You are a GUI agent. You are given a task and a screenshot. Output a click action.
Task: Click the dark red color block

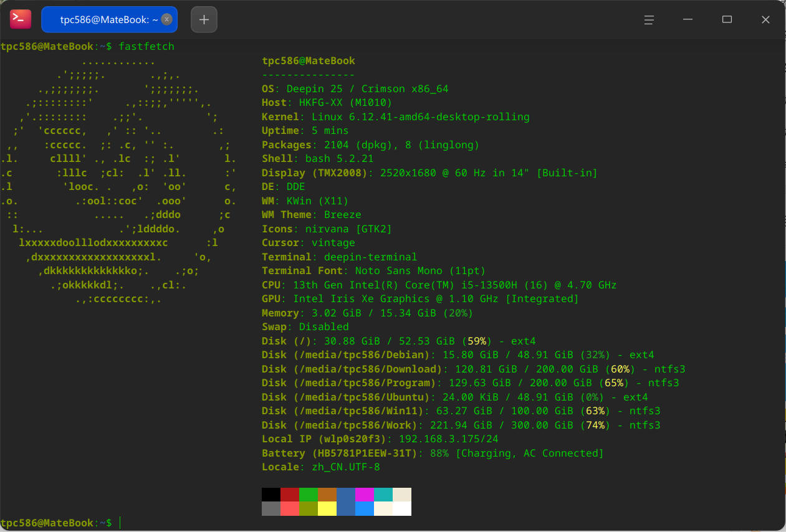[290, 495]
